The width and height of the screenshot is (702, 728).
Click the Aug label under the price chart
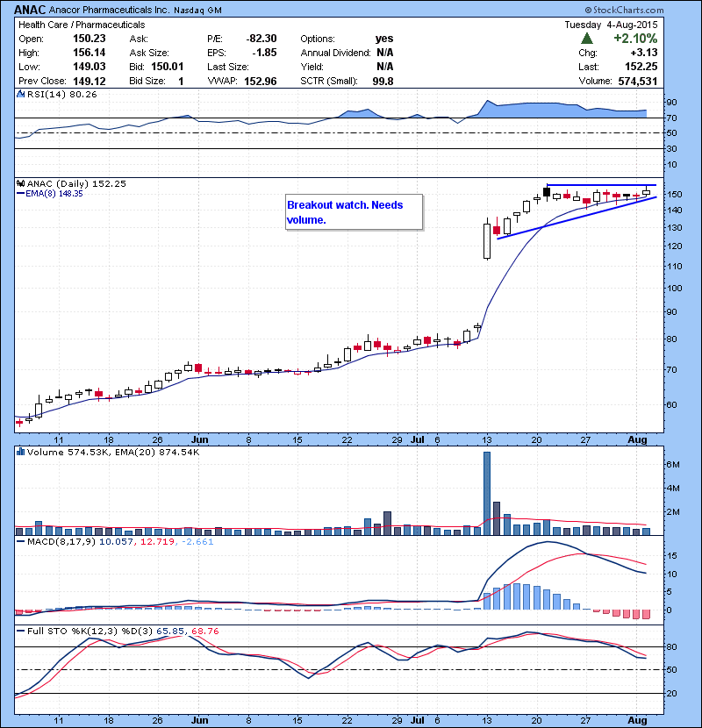(637, 439)
